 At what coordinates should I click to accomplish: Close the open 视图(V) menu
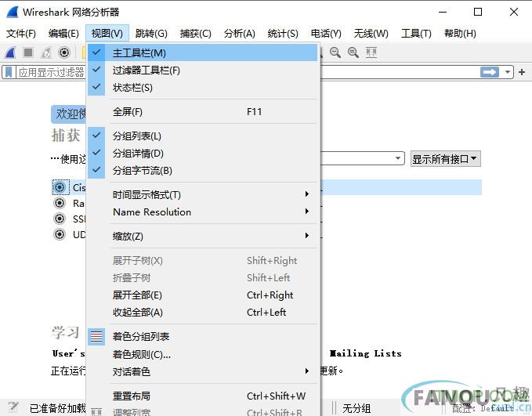107,33
